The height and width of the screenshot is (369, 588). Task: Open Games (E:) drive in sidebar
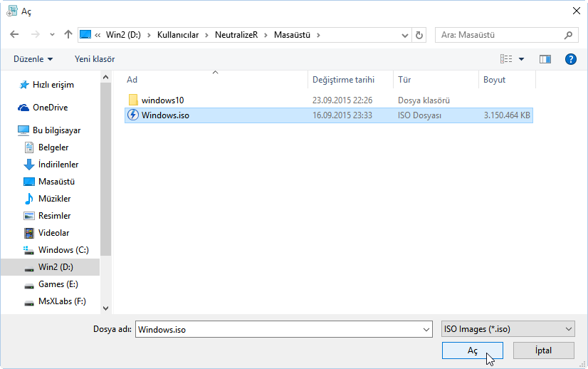point(51,284)
